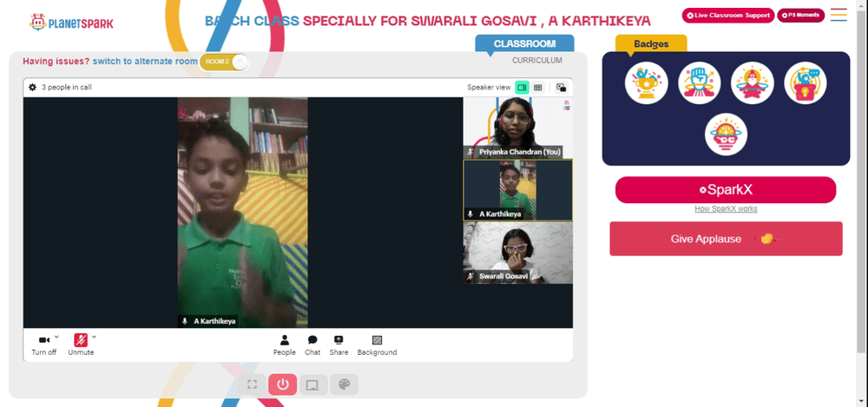This screenshot has height=407, width=868.
Task: Click Live Classroom Support button
Action: point(728,16)
